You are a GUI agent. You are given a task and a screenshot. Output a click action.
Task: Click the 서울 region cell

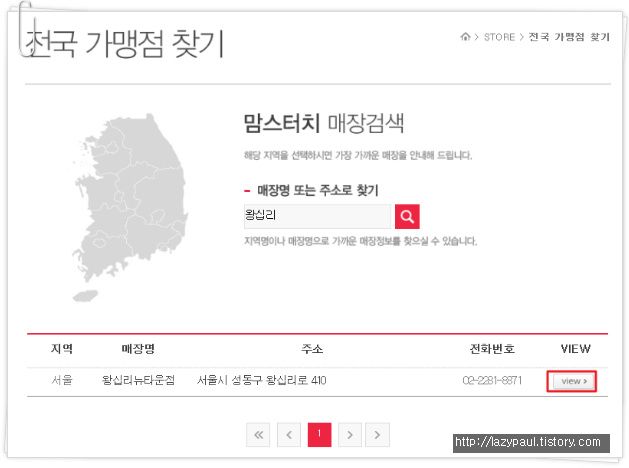(x=62, y=380)
